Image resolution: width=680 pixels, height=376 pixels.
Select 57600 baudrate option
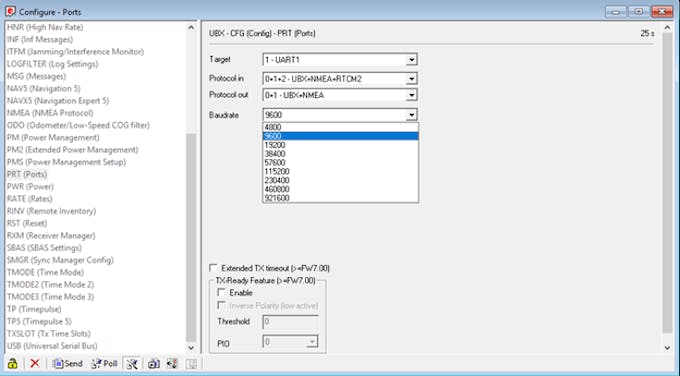pyautogui.click(x=340, y=163)
